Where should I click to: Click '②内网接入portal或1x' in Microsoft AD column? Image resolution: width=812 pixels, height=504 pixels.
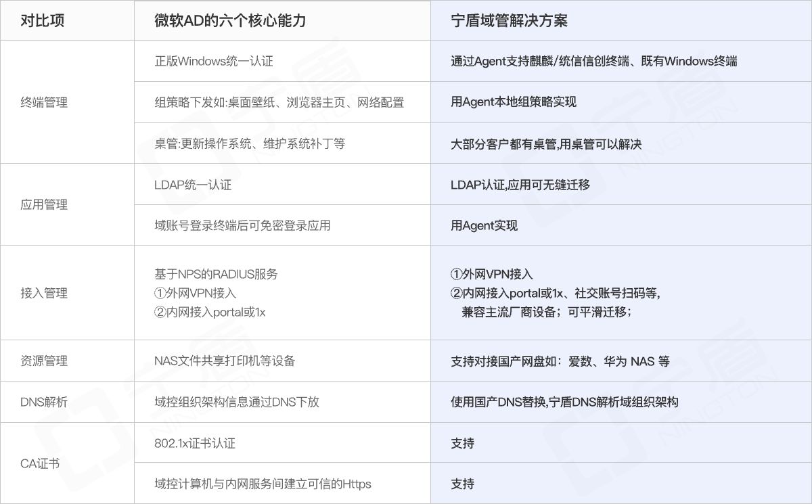210,312
